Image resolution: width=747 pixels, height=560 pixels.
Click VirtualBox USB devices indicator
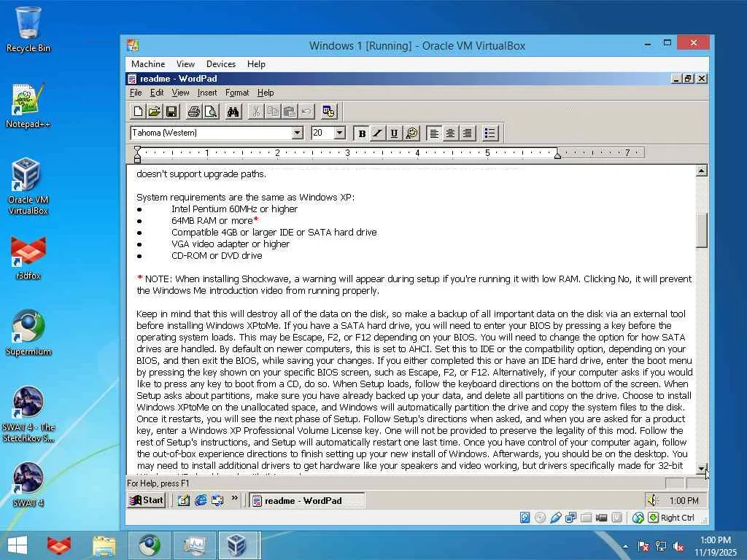[x=555, y=518]
